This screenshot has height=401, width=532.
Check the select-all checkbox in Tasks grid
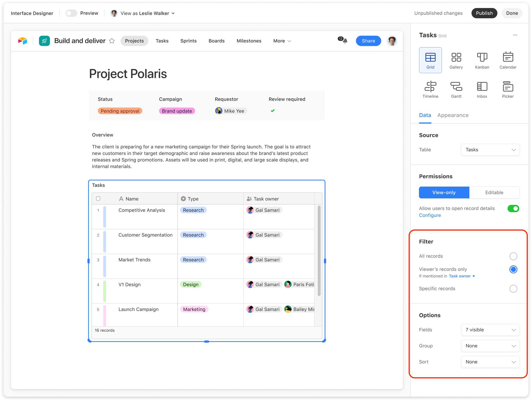pyautogui.click(x=98, y=199)
